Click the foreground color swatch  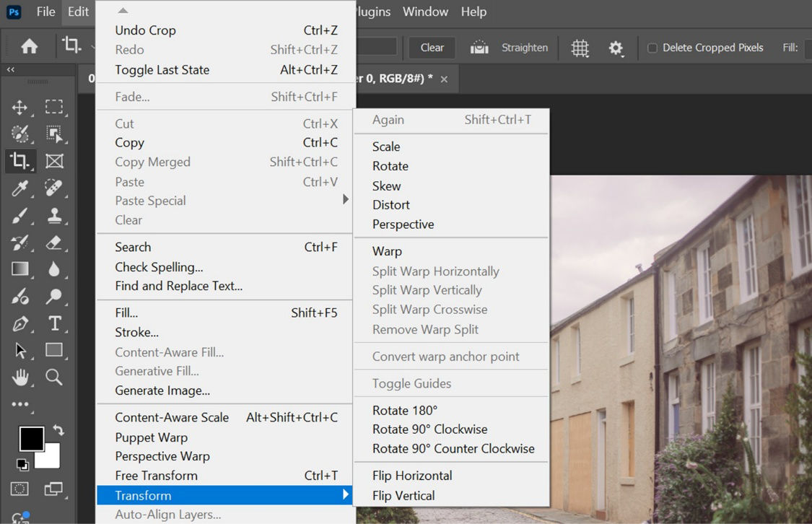pyautogui.click(x=32, y=439)
